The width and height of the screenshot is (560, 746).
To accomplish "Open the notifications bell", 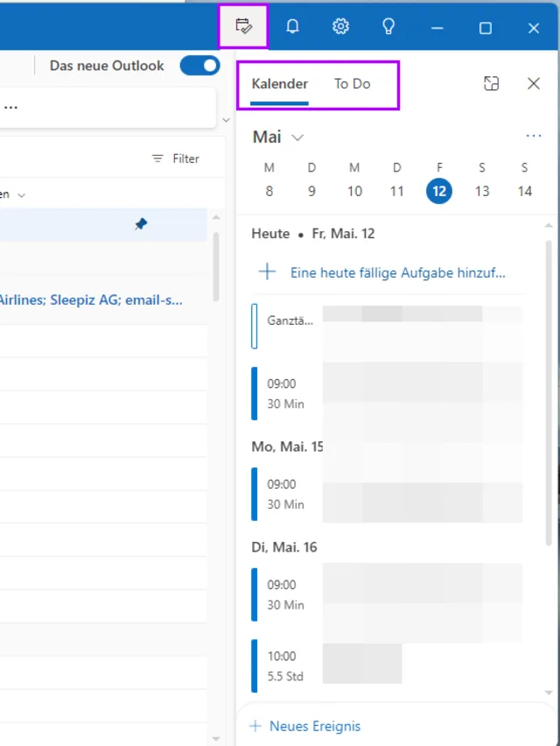I will pos(292,27).
